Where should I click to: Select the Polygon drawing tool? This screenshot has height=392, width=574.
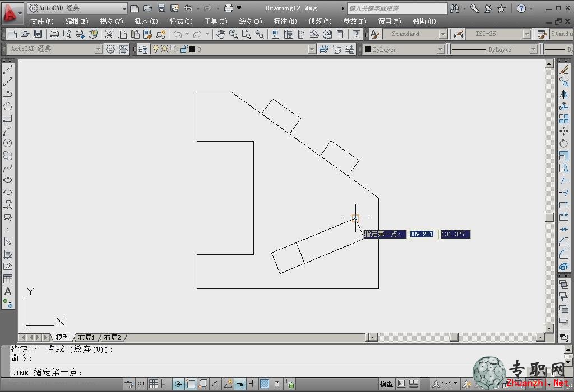point(8,106)
